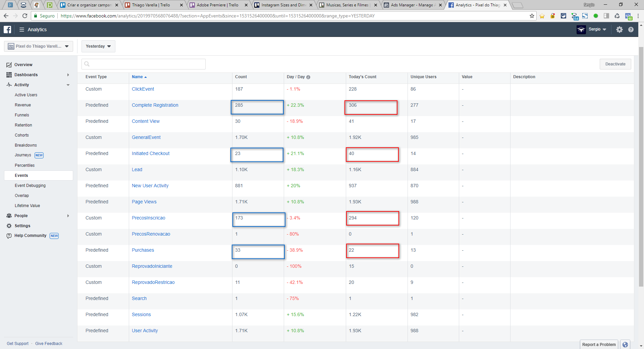This screenshot has height=349, width=644.
Task: Open the Complete Registration event link
Action: click(155, 105)
